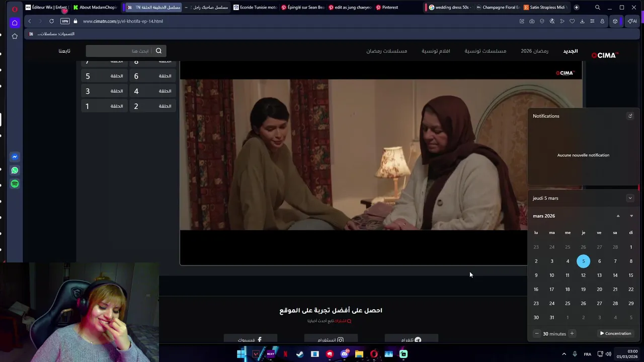644x362 pixels.
Task: Select episode الحلقة 3
Action: coord(105,91)
